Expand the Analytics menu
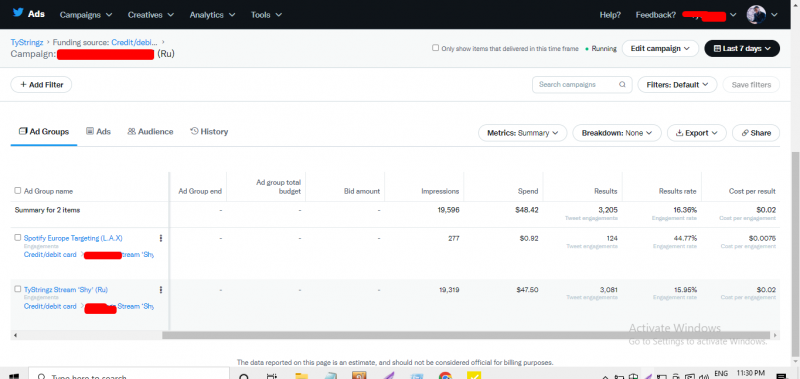 point(212,15)
